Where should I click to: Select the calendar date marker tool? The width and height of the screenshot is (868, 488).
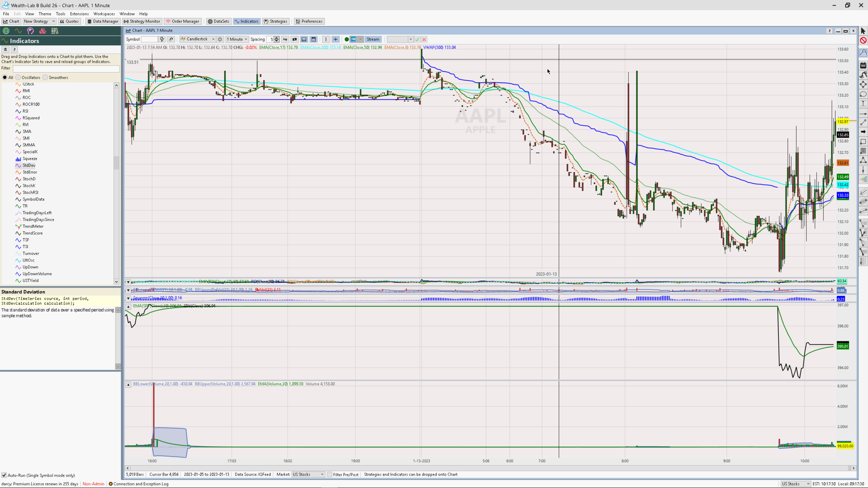pos(863,65)
